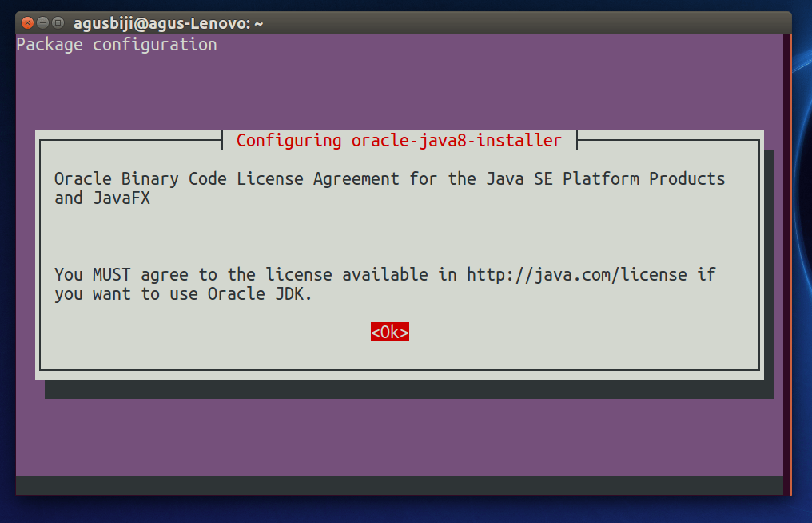Confirm the license dialog with the Ok button
812x523 pixels.
(x=390, y=332)
